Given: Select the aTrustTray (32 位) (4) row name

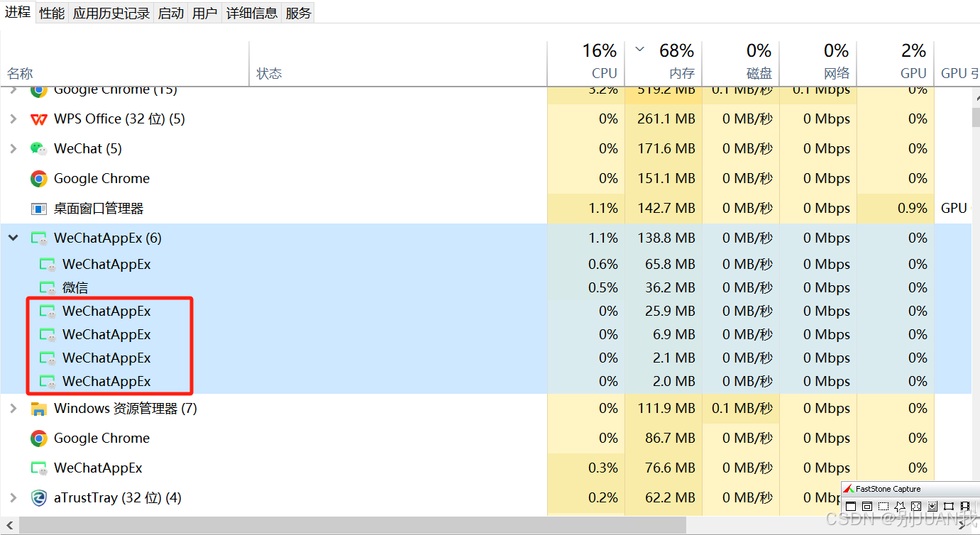Looking at the screenshot, I should (118, 498).
